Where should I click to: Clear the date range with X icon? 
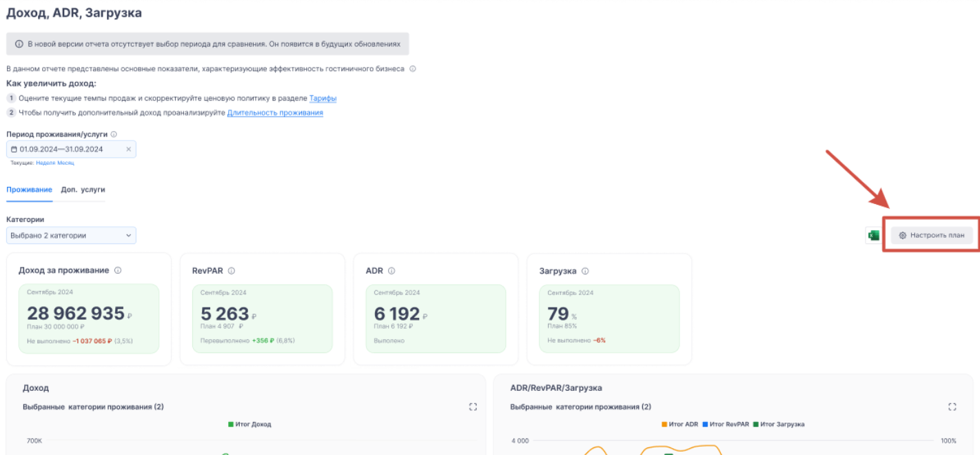coord(128,149)
